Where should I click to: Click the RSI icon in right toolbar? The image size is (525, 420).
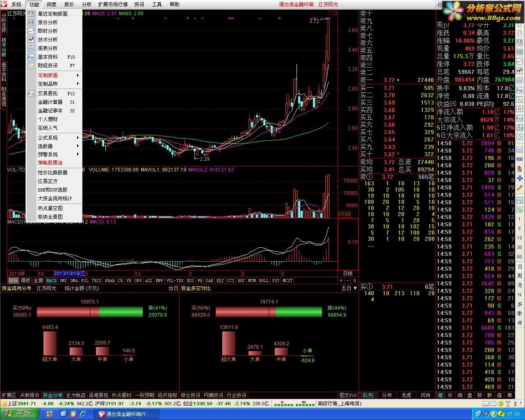point(520,159)
